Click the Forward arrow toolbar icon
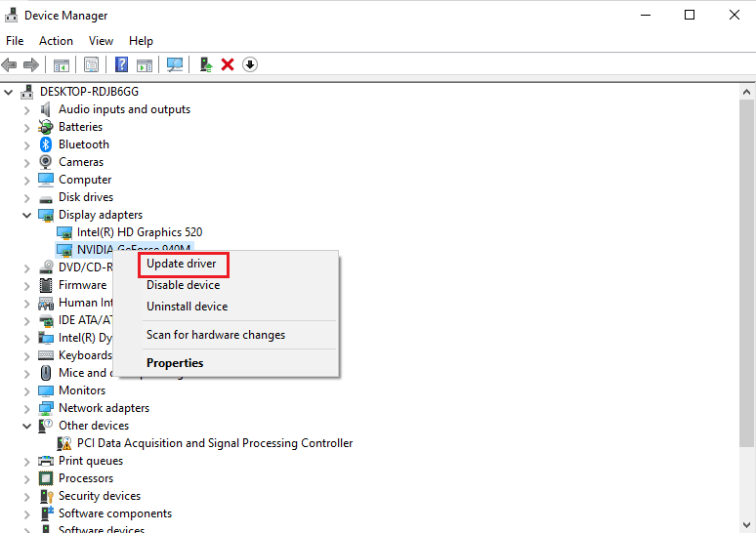Screen dimensions: 756x533 coord(31,64)
